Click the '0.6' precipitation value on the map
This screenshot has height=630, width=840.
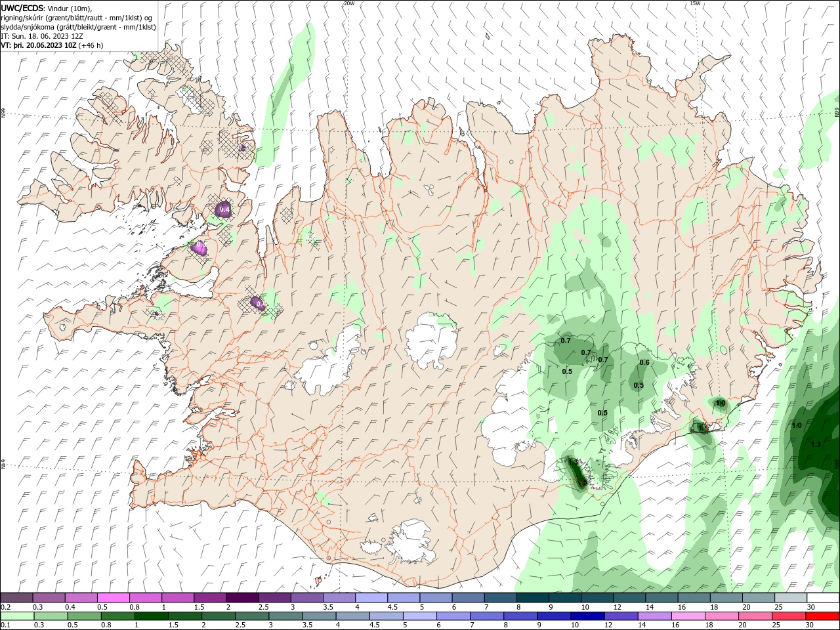(x=644, y=362)
